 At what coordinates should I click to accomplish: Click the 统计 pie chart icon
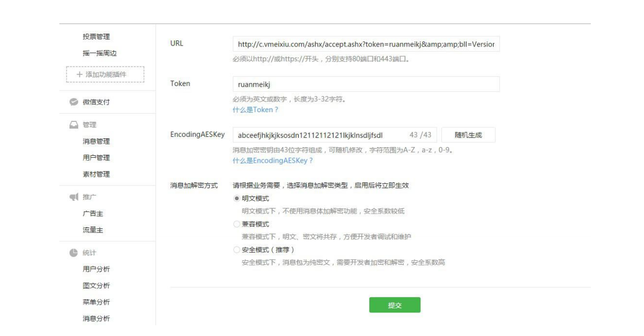click(x=73, y=253)
